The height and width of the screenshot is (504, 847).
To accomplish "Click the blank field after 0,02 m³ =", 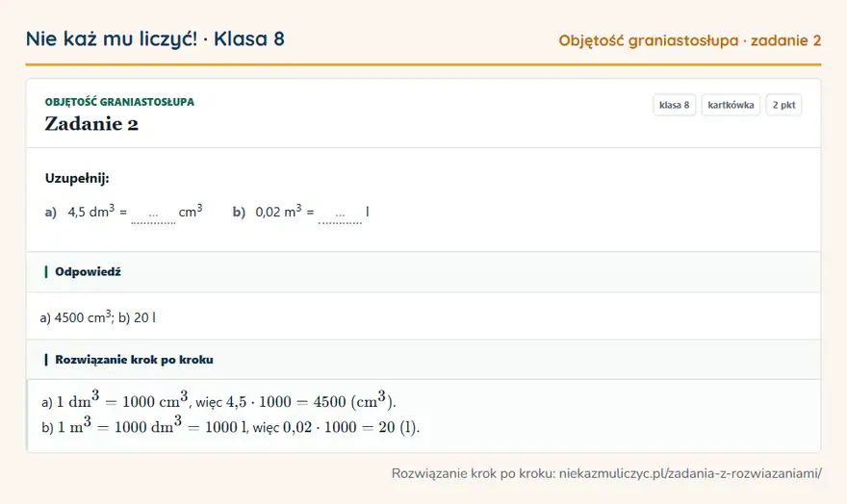I will (341, 214).
